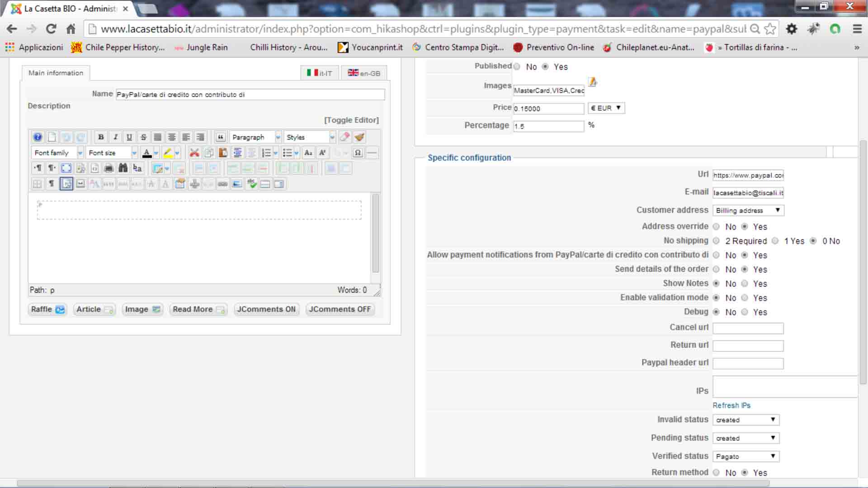Expand the Verified status dropdown

click(745, 456)
